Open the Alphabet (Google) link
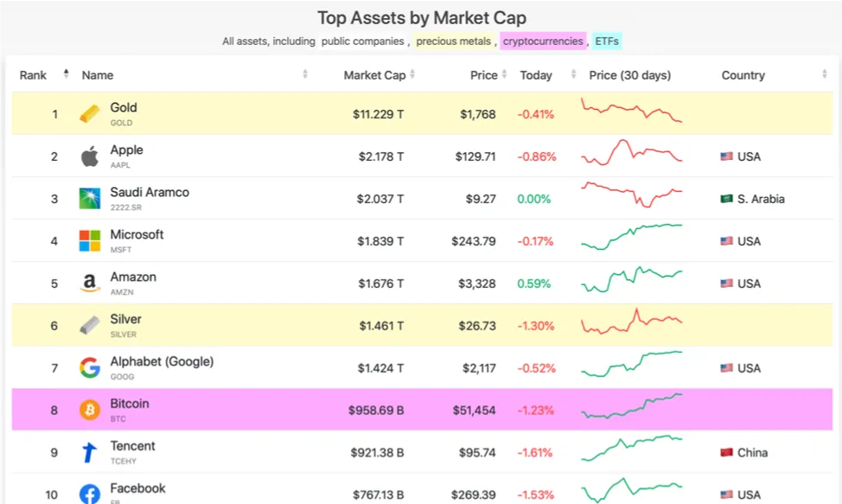842x504 pixels. coord(162,361)
